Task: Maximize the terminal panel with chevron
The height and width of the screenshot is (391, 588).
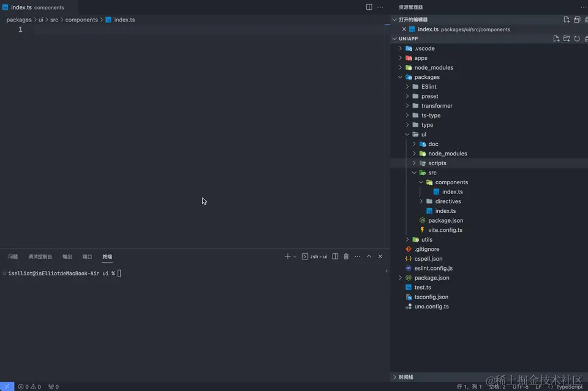Action: [369, 256]
